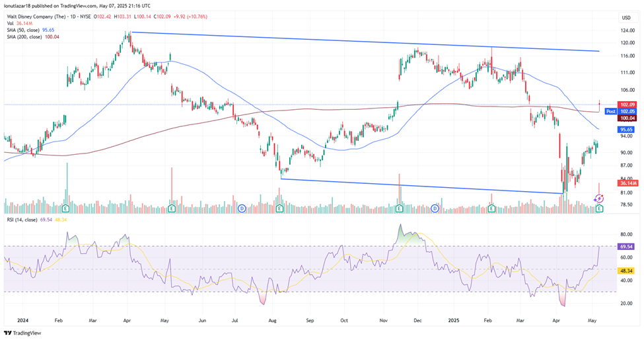Open the February 2025 earnings E marker
Screen dimensions: 644x340
pos(492,208)
